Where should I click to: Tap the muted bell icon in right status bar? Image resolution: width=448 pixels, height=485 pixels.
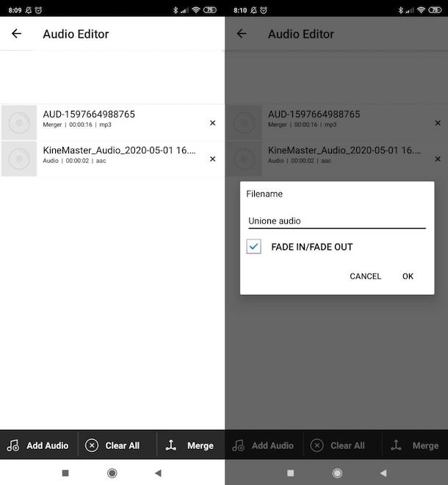click(253, 10)
